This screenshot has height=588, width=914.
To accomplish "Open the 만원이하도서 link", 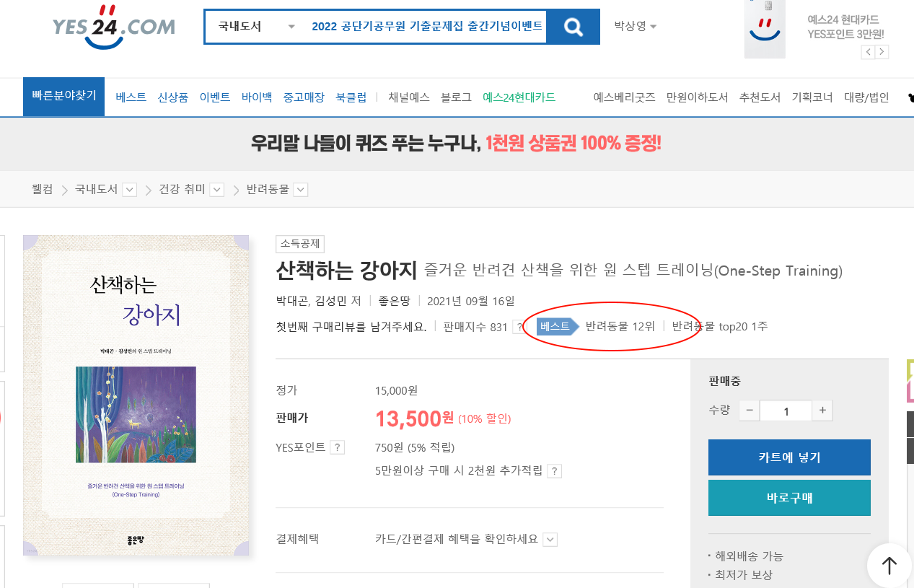I will [x=697, y=97].
